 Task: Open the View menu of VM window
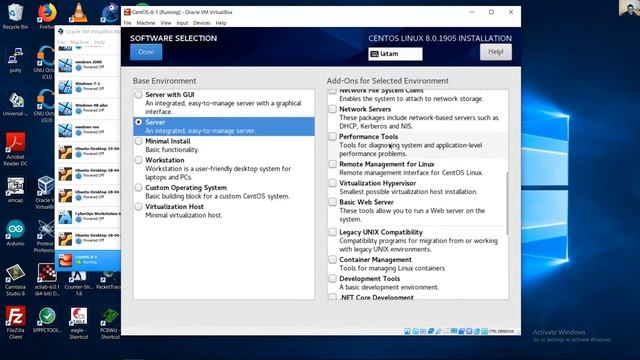pyautogui.click(x=166, y=23)
